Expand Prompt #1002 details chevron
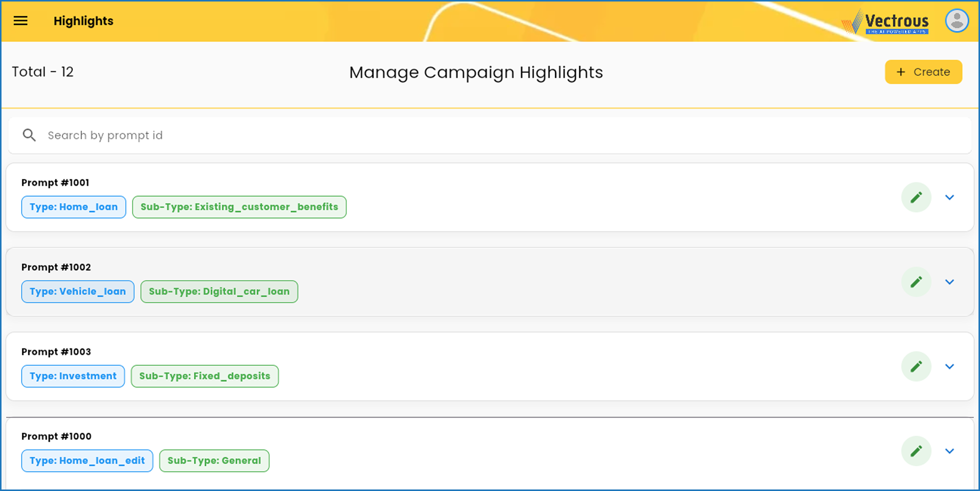Image resolution: width=980 pixels, height=491 pixels. [x=950, y=282]
